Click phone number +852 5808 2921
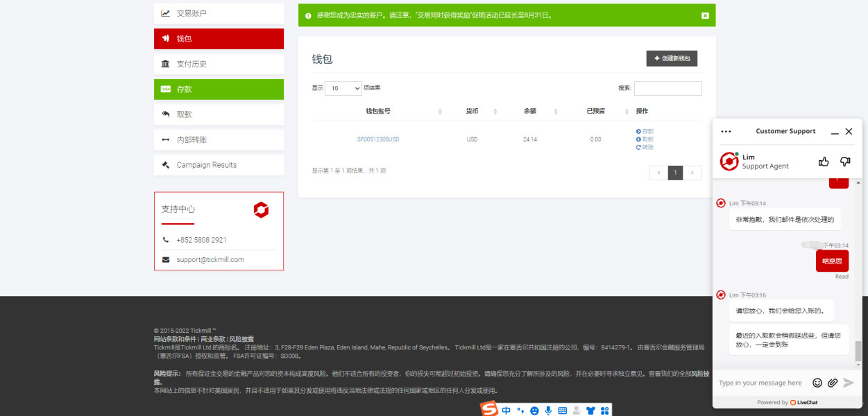Screen dimensions: 868x416 (201, 240)
